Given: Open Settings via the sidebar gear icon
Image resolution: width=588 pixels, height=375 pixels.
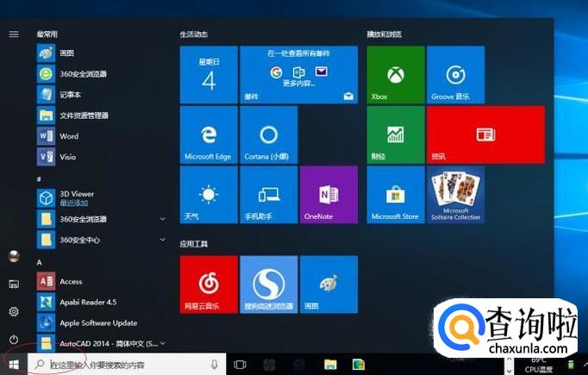Looking at the screenshot, I should pyautogui.click(x=14, y=311).
